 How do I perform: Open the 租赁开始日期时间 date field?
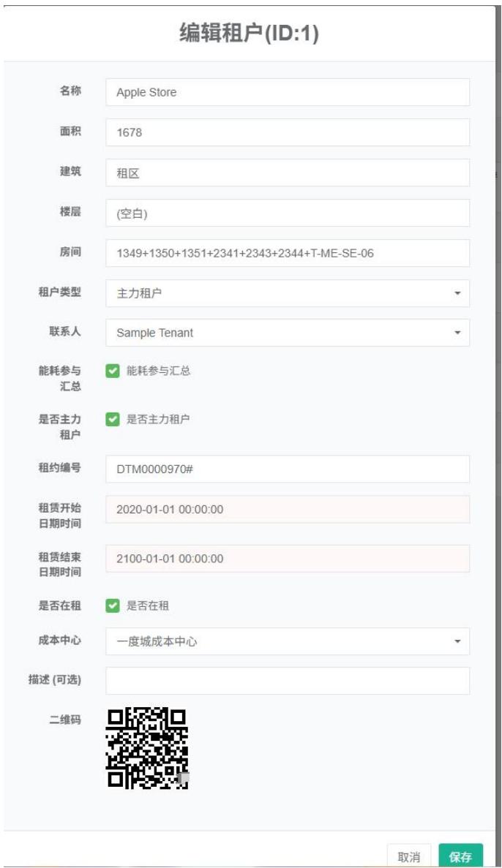point(287,509)
